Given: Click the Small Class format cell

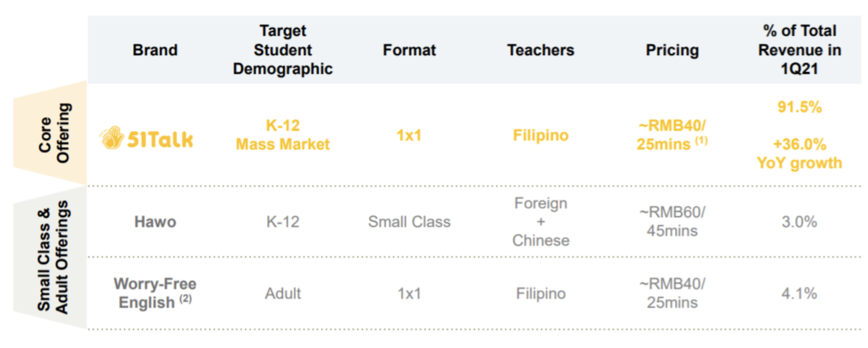Looking at the screenshot, I should (409, 222).
